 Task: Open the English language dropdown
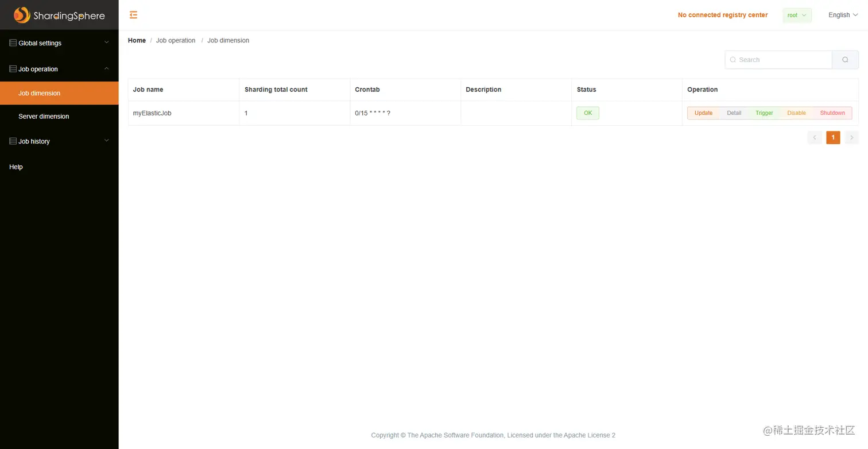843,15
